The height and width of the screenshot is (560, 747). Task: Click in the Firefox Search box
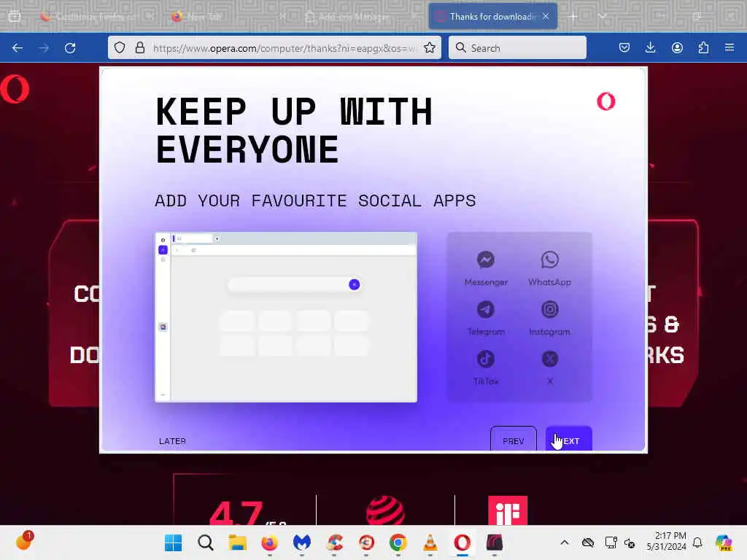[x=517, y=47]
